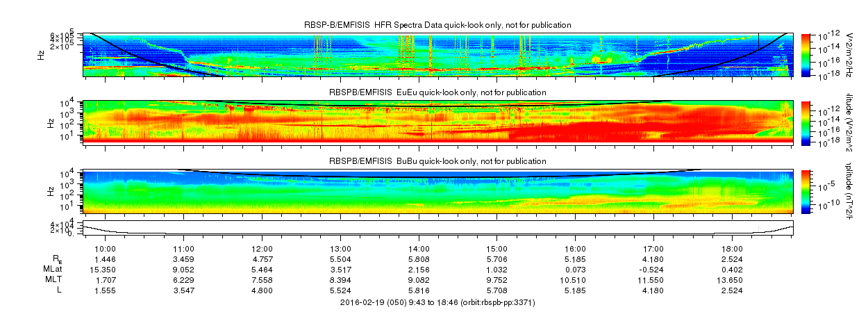Click the EuEu panel color bar

(x=806, y=121)
